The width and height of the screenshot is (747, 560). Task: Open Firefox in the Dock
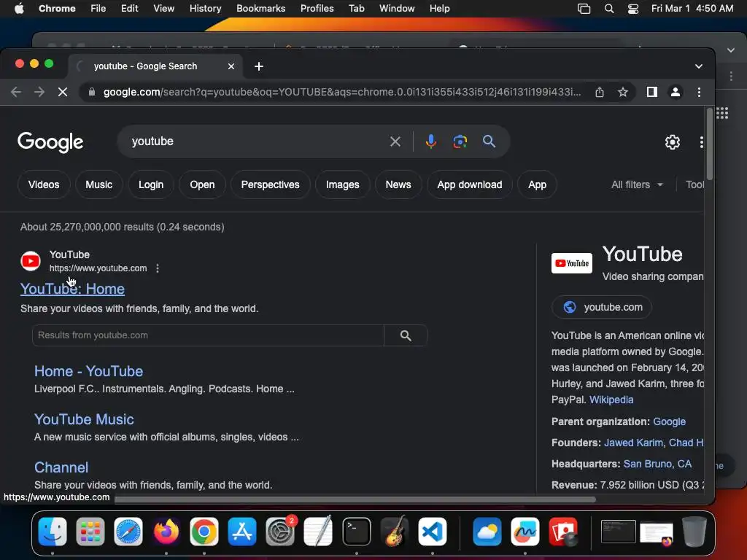166,532
